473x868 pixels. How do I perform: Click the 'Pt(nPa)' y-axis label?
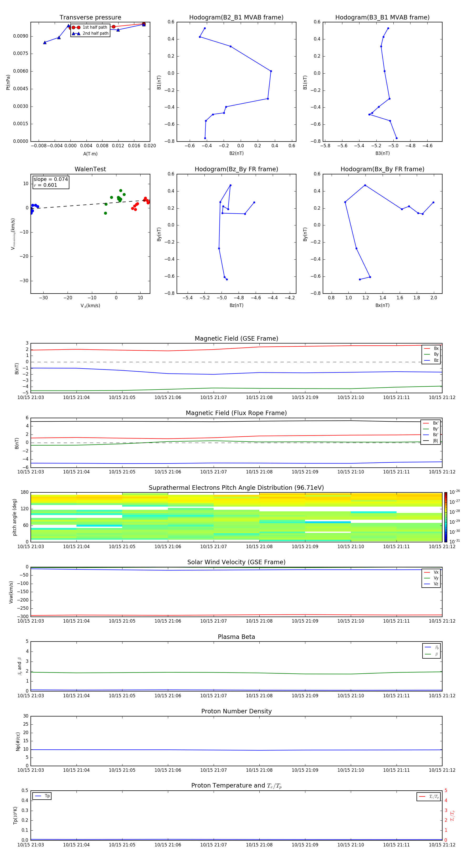click(8, 82)
